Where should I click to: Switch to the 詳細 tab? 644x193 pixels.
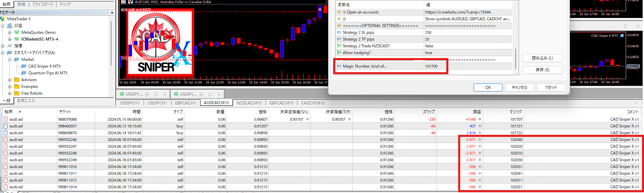(21, 4)
